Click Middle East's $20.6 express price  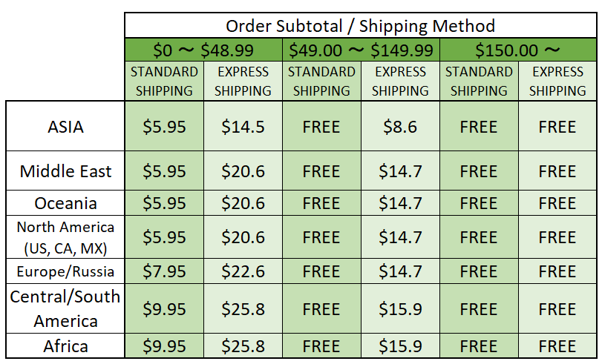243,171
